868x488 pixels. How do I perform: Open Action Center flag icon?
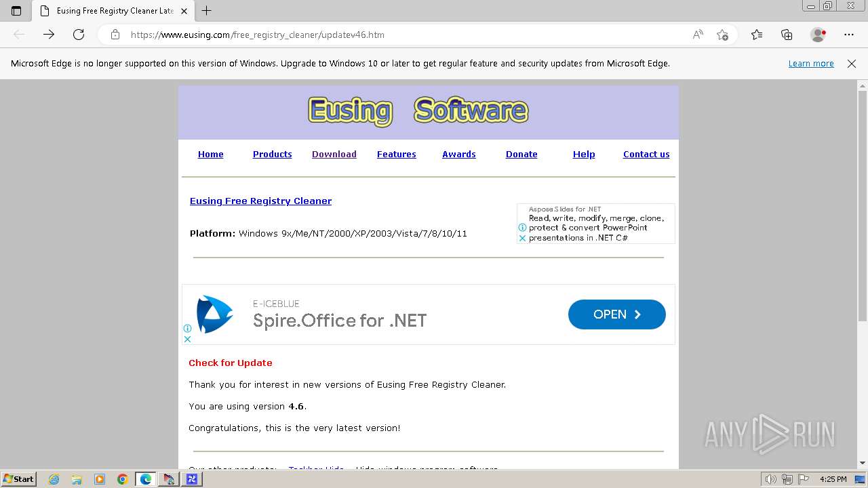click(x=804, y=479)
